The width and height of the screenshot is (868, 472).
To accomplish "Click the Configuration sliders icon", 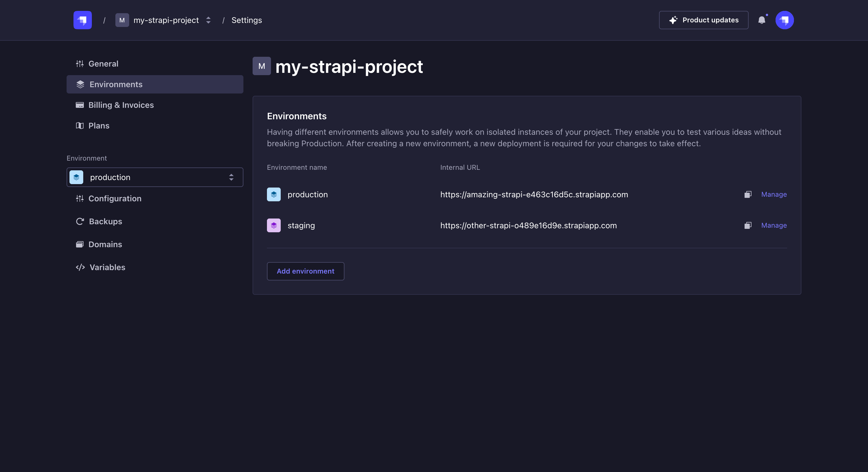I will coord(80,199).
